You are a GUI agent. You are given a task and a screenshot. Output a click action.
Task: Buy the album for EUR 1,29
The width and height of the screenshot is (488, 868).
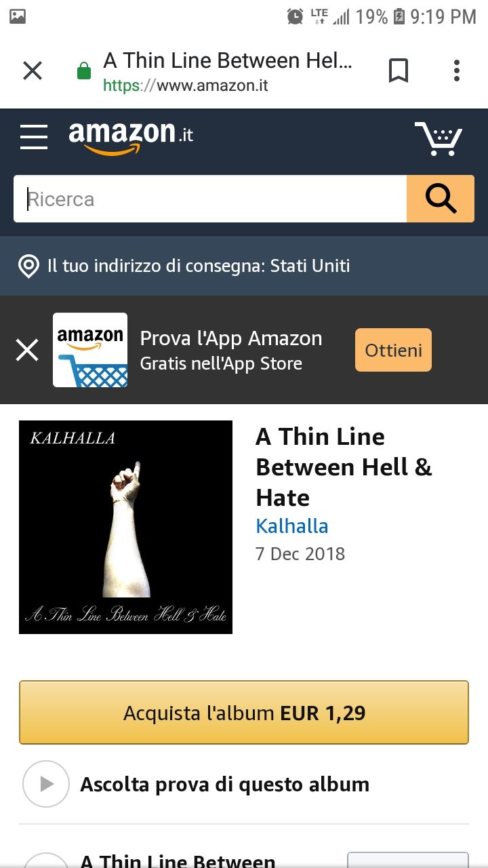(x=244, y=713)
